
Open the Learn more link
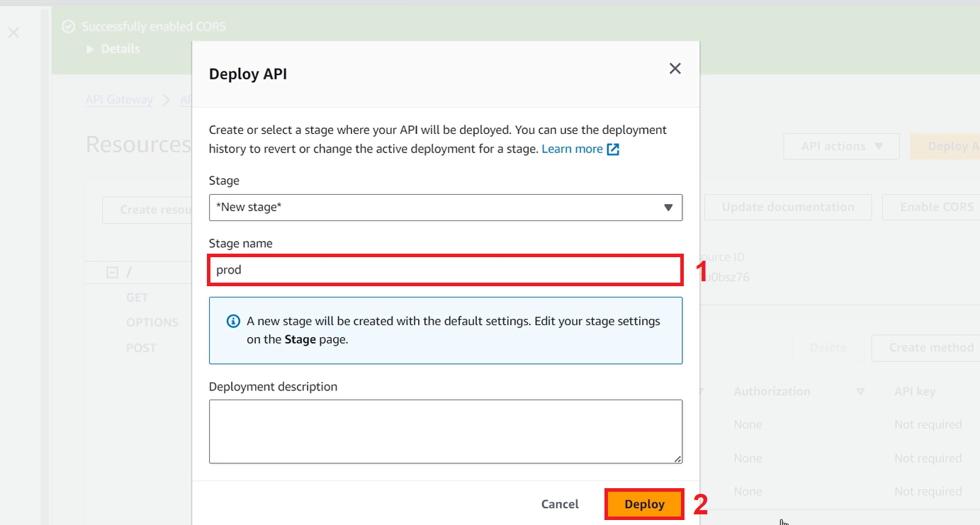pyautogui.click(x=572, y=149)
